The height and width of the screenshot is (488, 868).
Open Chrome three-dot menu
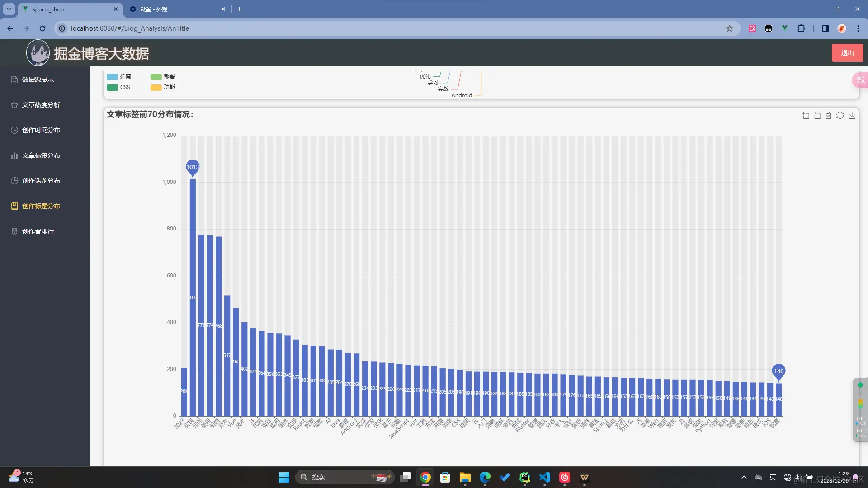pos(858,28)
